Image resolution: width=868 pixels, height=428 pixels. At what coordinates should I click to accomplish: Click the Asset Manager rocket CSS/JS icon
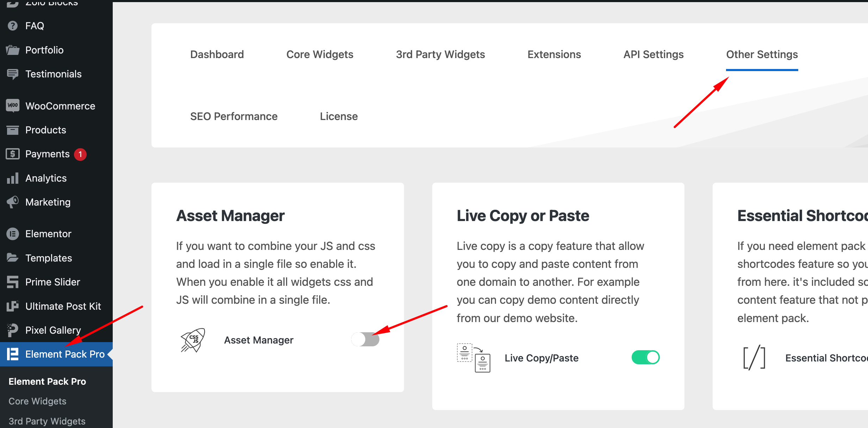pos(193,340)
